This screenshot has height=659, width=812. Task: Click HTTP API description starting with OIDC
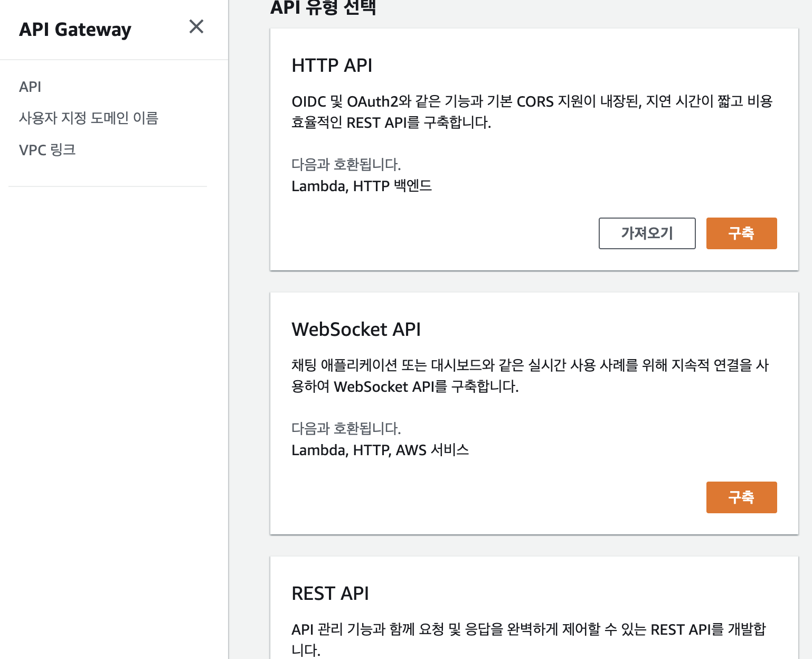click(532, 112)
